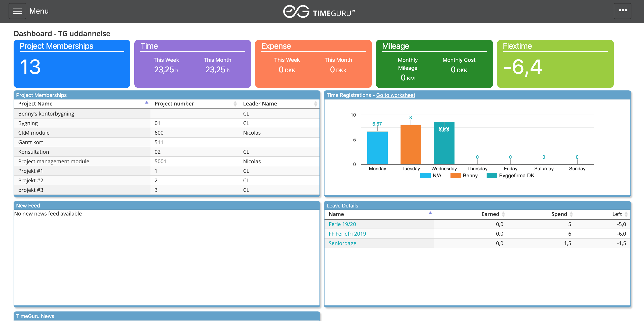The height and width of the screenshot is (321, 644).
Task: Open the hamburger Menu icon
Action: (x=17, y=11)
